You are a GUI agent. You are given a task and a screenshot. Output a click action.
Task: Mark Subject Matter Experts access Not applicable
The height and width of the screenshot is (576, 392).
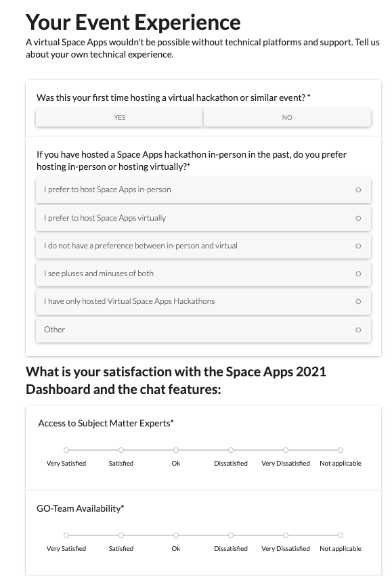[x=341, y=450]
